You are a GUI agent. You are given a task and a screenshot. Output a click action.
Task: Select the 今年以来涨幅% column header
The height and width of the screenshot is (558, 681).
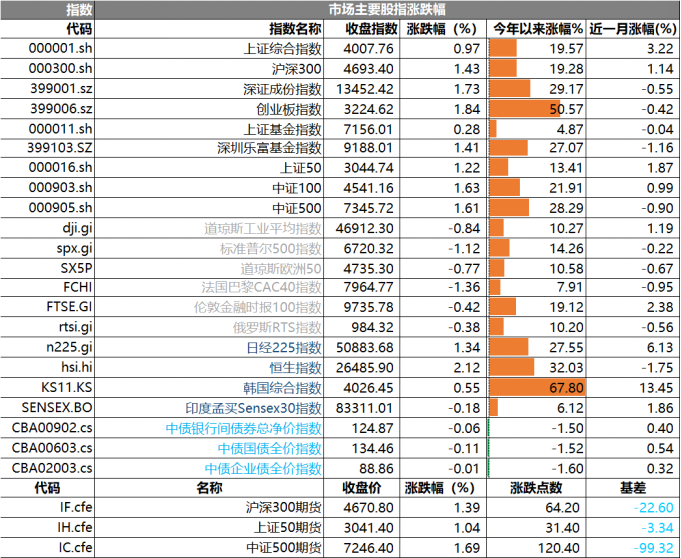click(x=536, y=29)
